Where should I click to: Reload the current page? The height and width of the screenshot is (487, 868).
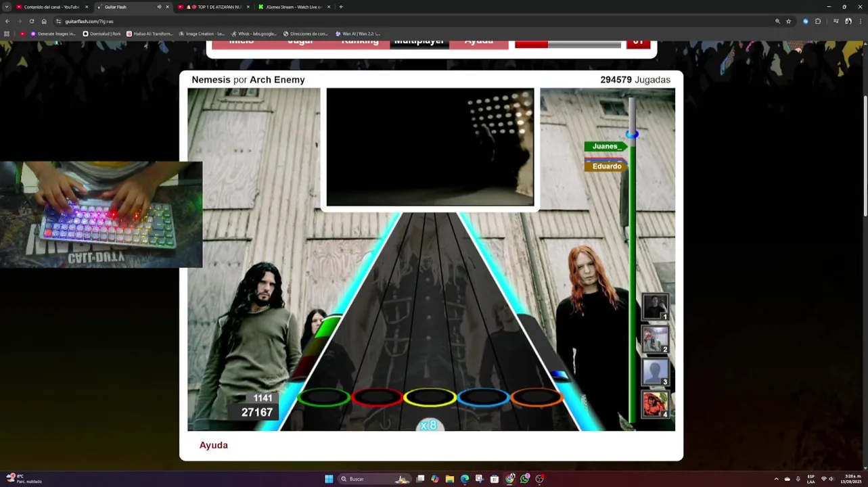tap(32, 21)
